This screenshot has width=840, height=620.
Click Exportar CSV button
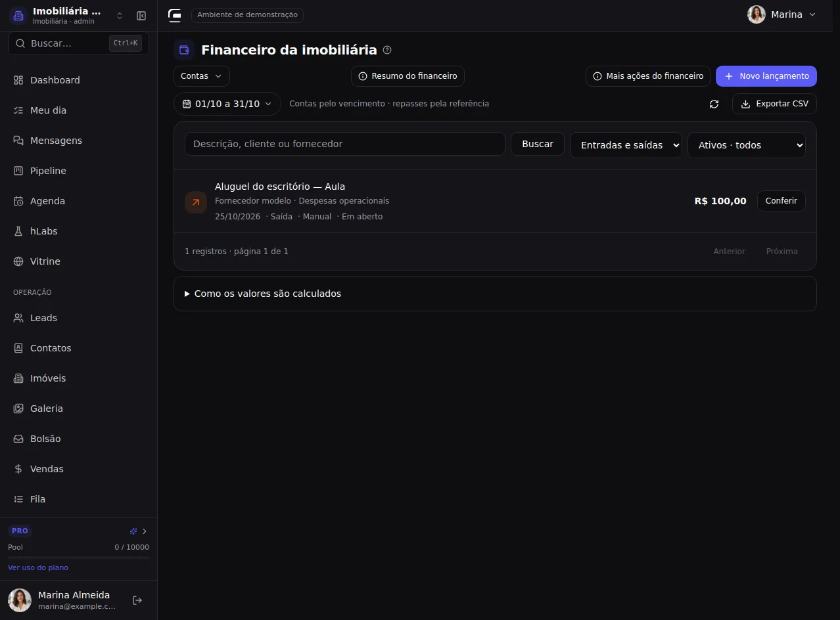tap(775, 104)
